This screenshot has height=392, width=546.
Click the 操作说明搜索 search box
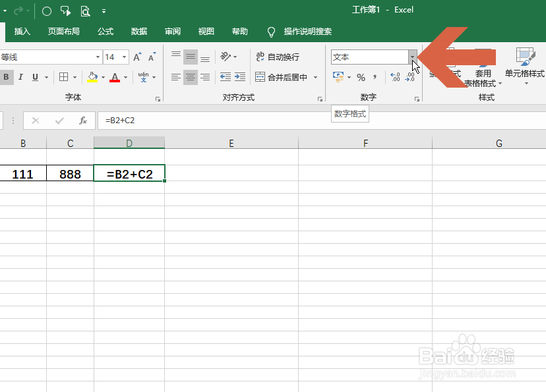[x=308, y=32]
